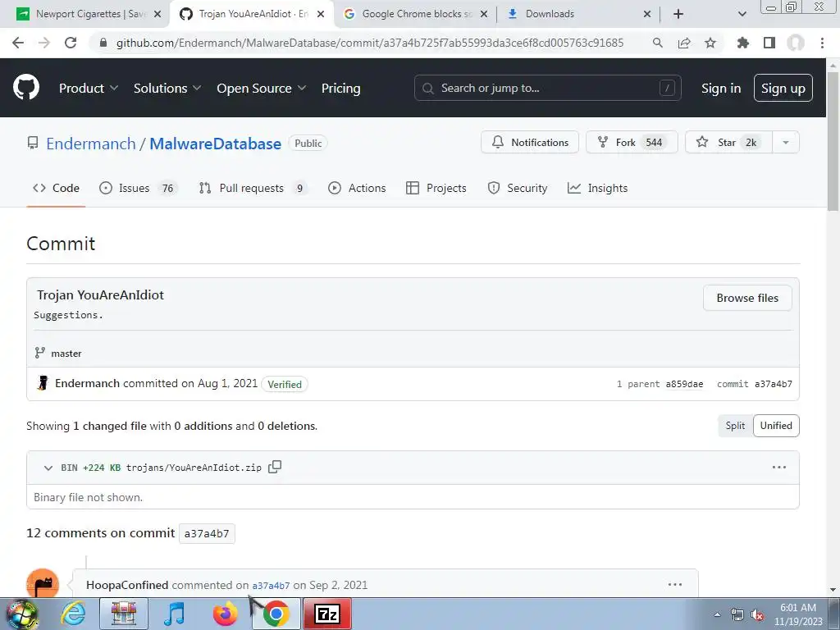Collapse the YouAreAnIdiot.zip file diff

(48, 468)
